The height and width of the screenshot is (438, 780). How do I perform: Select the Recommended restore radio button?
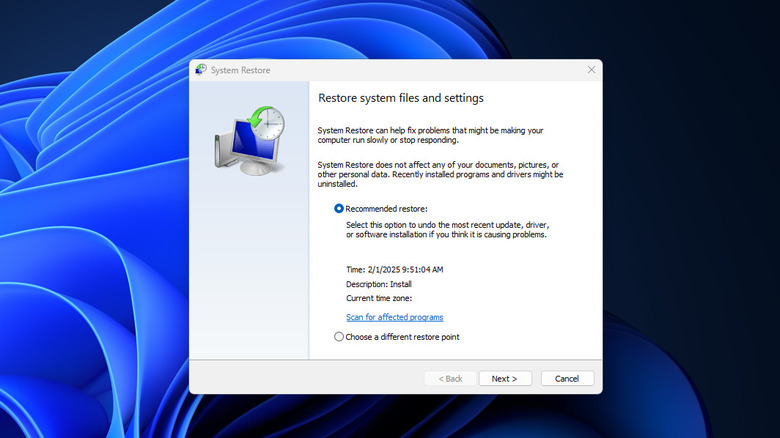point(339,208)
